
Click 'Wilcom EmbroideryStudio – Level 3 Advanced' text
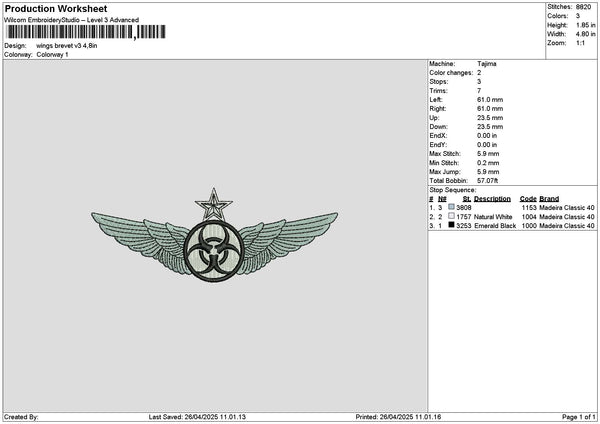(72, 20)
